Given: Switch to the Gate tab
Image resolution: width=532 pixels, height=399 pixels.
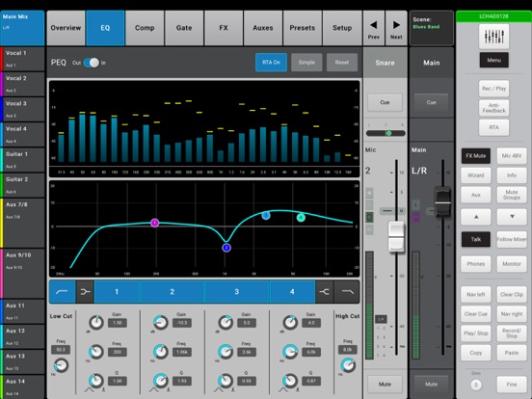Looking at the screenshot, I should (x=184, y=28).
